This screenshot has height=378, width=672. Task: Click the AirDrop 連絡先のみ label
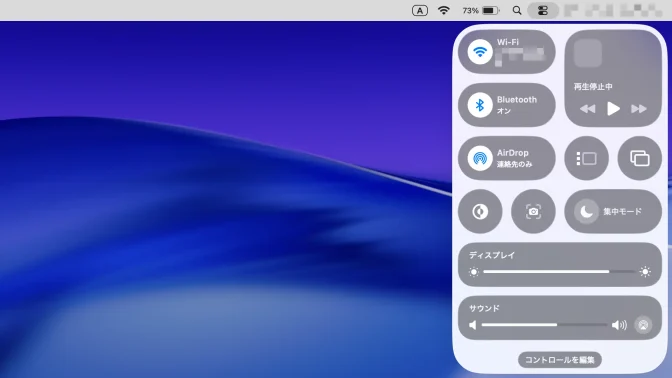[x=514, y=164]
